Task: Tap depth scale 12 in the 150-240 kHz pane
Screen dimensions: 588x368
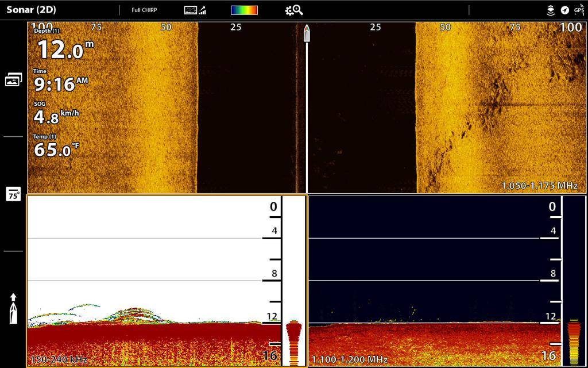Action: (x=272, y=316)
